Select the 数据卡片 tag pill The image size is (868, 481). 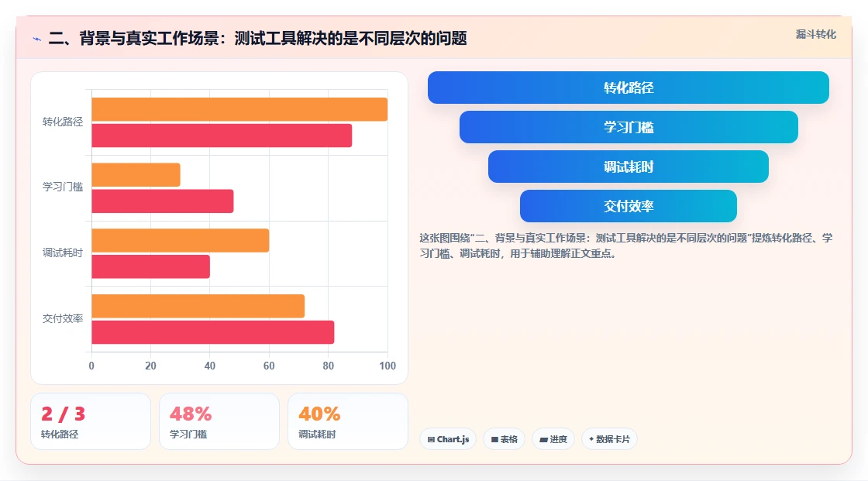pos(609,439)
